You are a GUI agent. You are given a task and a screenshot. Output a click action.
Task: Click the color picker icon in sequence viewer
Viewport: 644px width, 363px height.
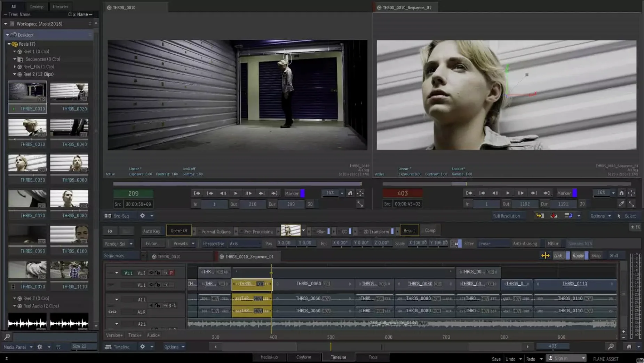point(621,204)
